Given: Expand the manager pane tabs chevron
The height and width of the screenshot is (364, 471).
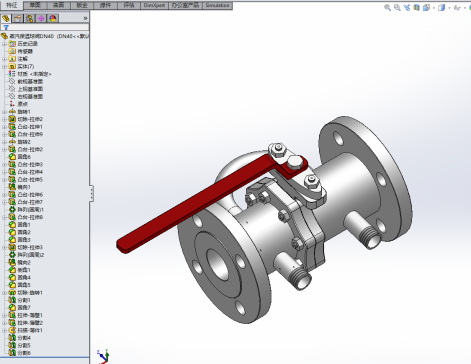Looking at the screenshot, I should (x=85, y=18).
